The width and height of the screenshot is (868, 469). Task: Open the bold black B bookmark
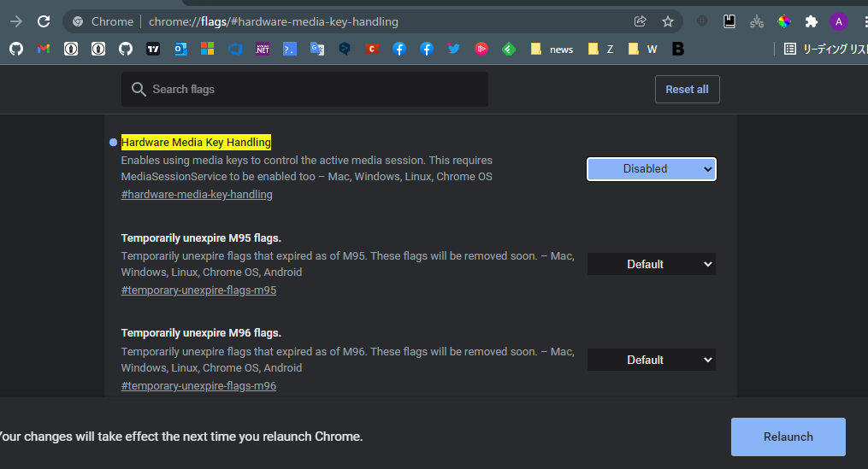(x=678, y=50)
